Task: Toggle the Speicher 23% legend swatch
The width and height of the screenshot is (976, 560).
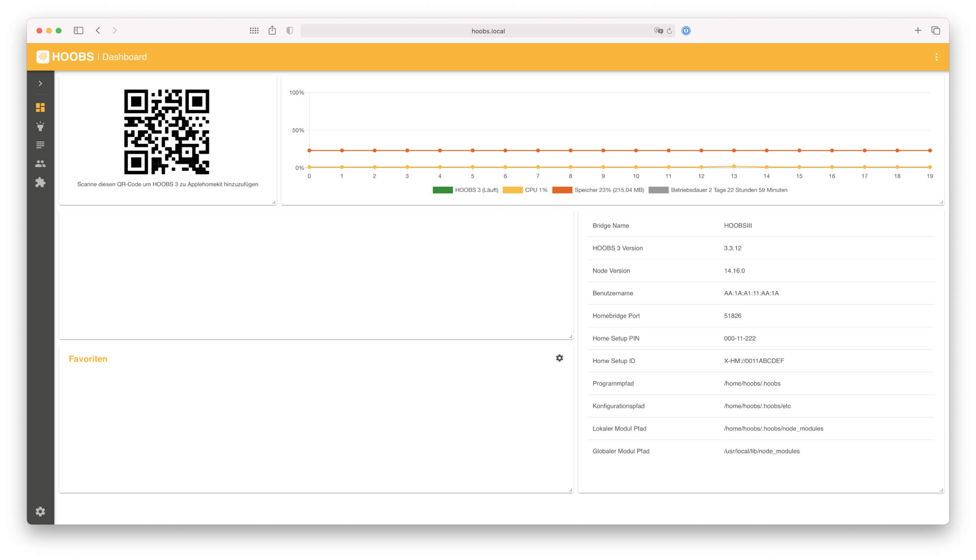Action: (x=562, y=190)
